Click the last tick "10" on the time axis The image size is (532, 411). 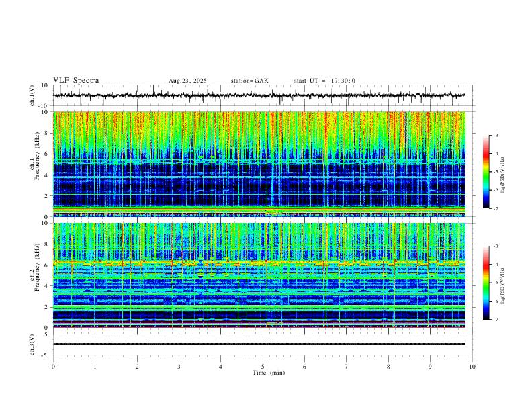[x=472, y=367]
